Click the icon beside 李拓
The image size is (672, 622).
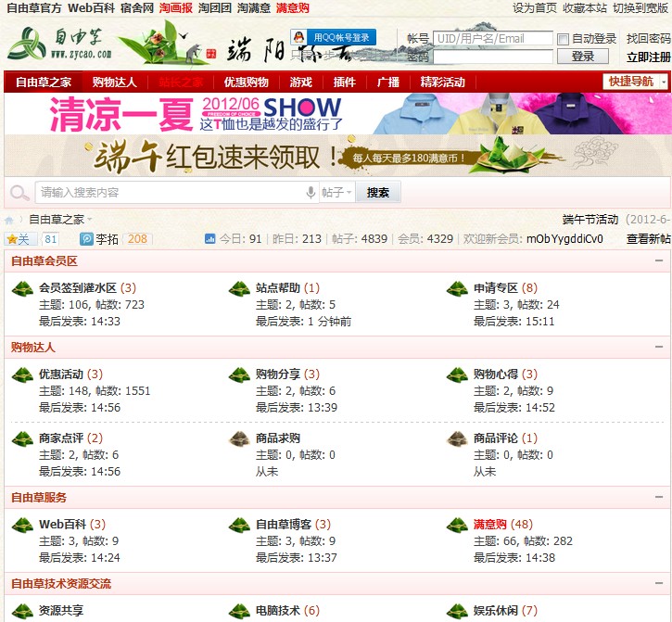pyautogui.click(x=86, y=239)
